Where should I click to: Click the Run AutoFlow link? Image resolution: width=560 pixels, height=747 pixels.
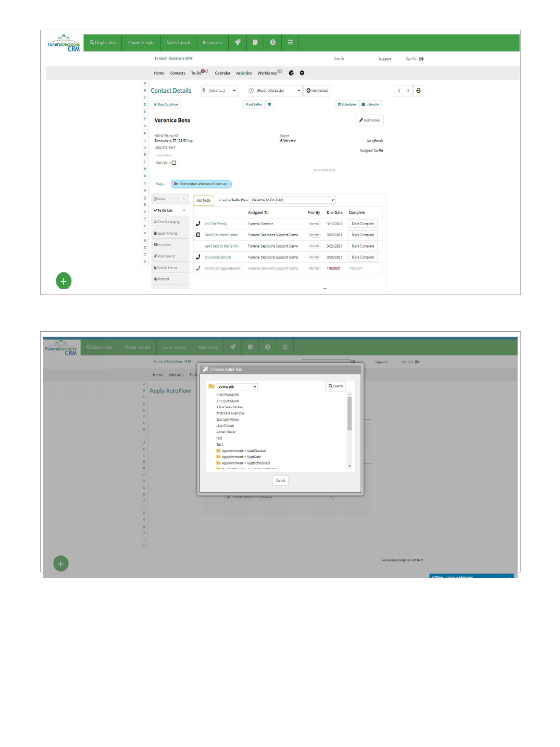167,104
